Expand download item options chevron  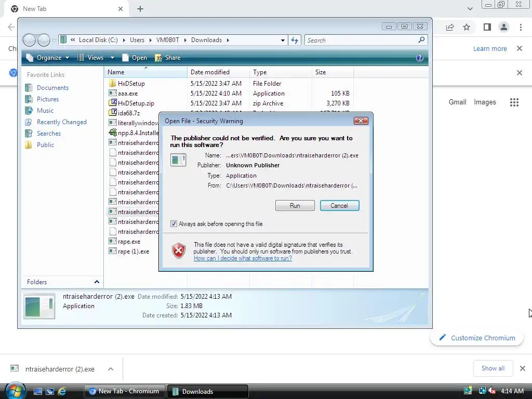coord(111,369)
